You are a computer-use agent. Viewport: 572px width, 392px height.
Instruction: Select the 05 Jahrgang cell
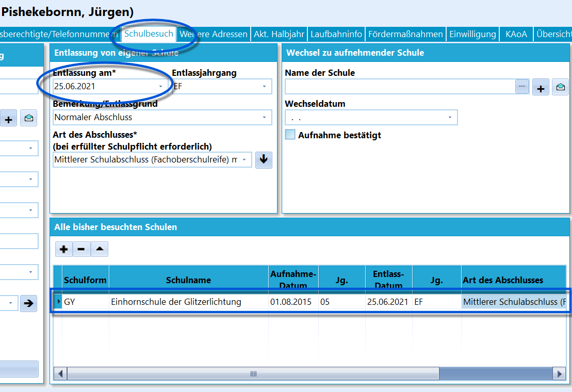click(342, 302)
